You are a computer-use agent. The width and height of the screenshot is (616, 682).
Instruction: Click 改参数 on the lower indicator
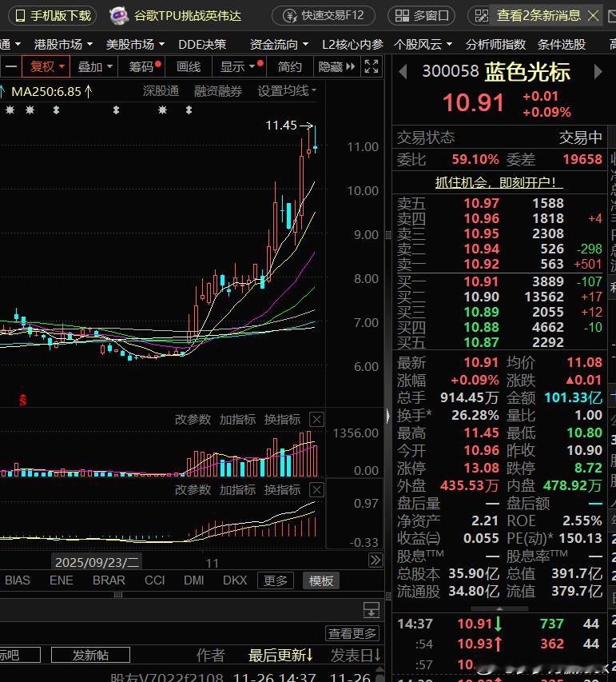coord(193,490)
